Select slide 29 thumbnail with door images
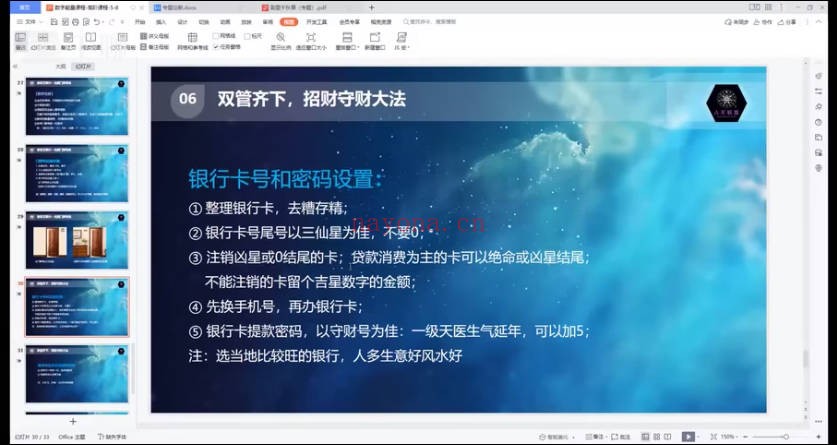This screenshot has height=445, width=837. tap(77, 240)
